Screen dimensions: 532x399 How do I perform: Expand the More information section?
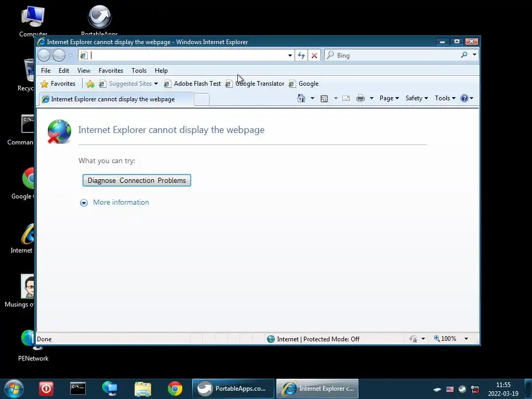point(84,203)
